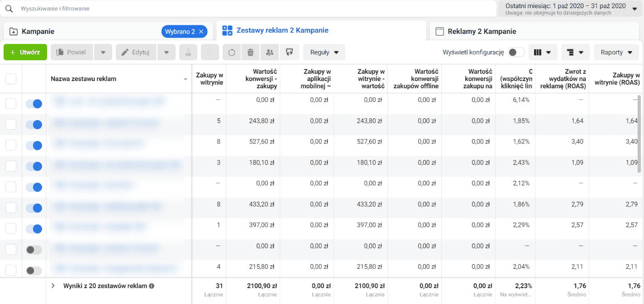Screen dimensions: 644x304
Task: Switch to the 'Reklamy 2 Kampanie' tab
Action: click(482, 31)
